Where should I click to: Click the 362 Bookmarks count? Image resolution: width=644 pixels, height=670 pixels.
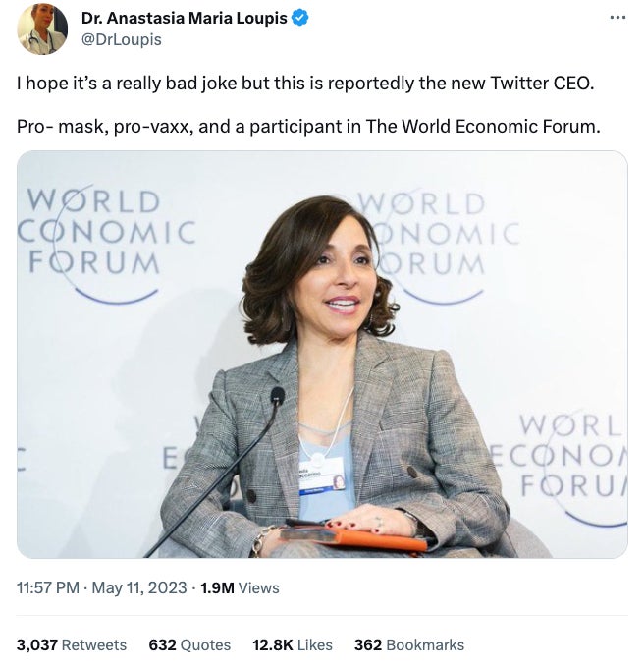coord(409,644)
